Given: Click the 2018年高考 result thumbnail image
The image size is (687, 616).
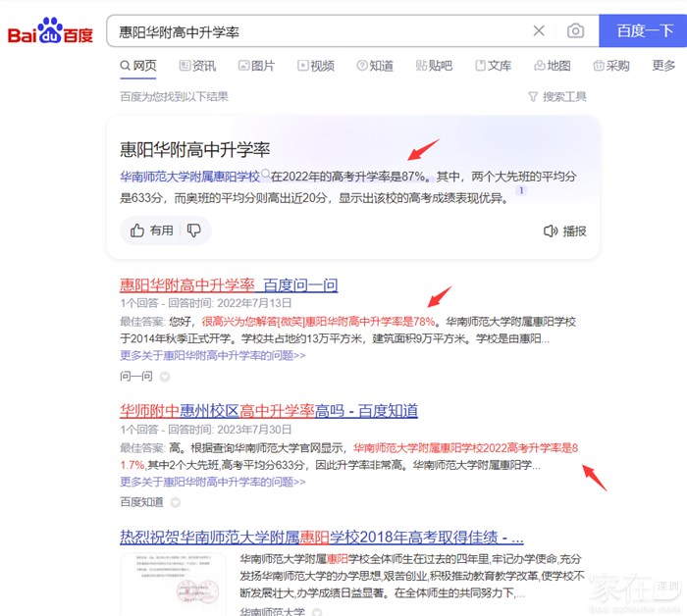Looking at the screenshot, I should 172,584.
